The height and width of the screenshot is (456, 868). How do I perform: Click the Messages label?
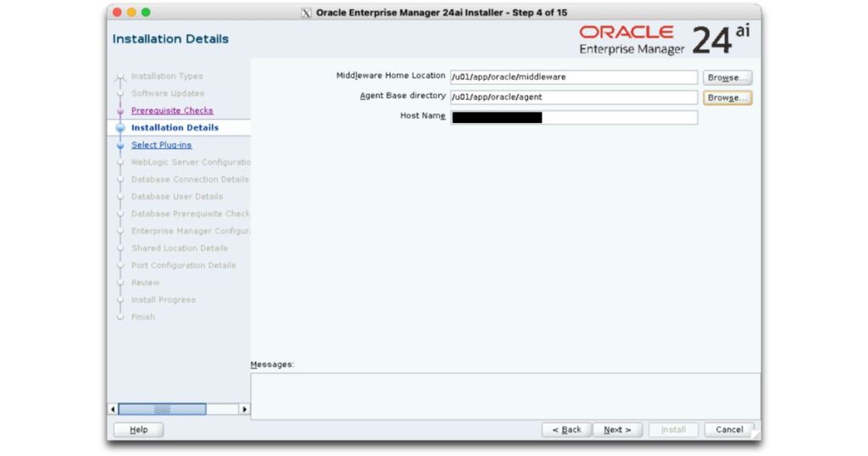coord(272,364)
